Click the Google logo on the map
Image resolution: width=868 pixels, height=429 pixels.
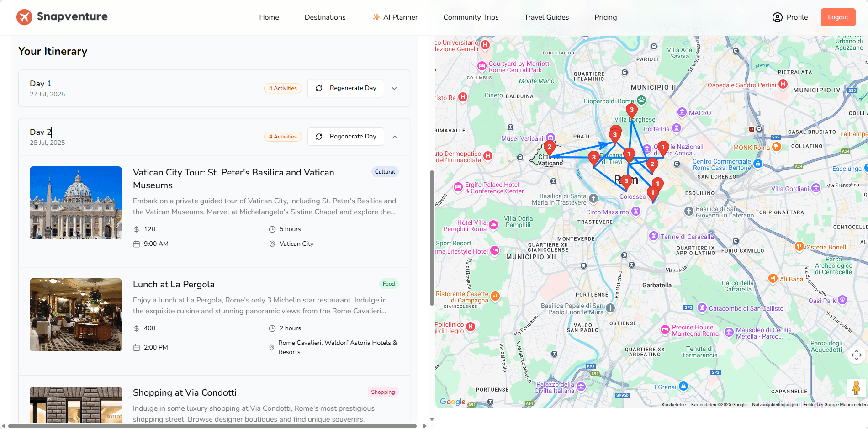[x=452, y=402]
